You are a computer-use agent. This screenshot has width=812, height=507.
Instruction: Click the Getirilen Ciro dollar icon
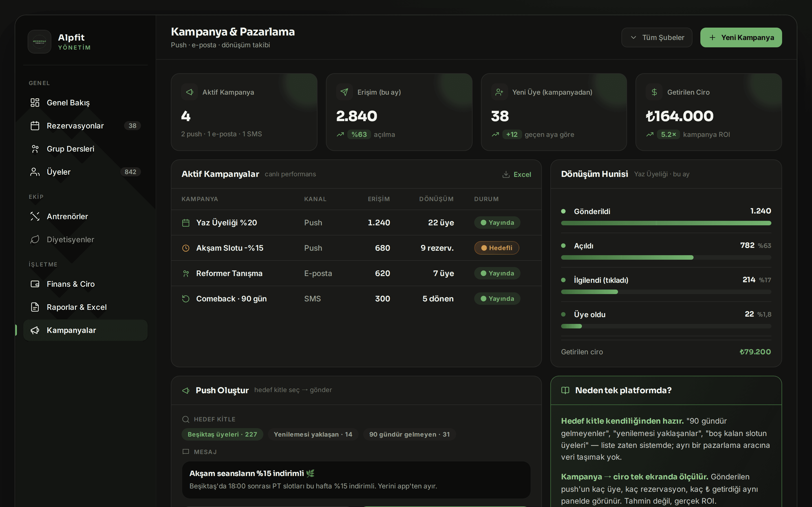tap(654, 92)
